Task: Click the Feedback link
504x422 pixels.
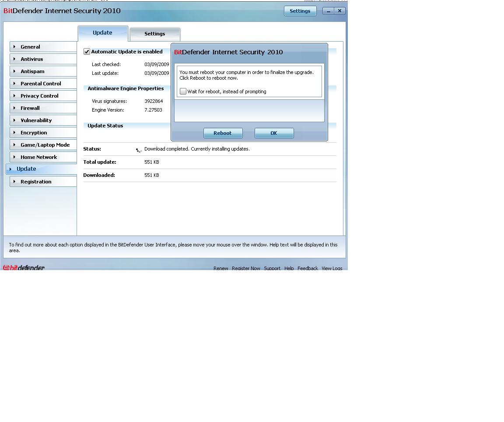Action: (x=308, y=268)
